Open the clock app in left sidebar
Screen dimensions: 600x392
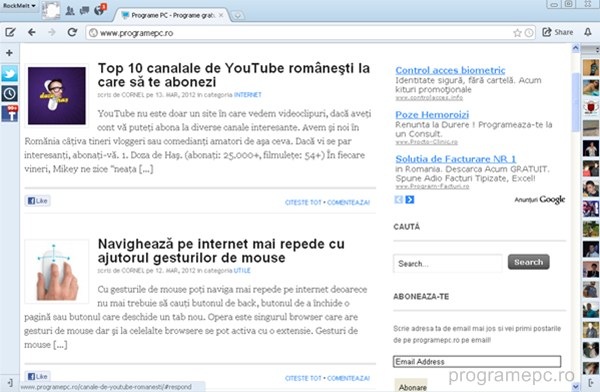click(10, 93)
